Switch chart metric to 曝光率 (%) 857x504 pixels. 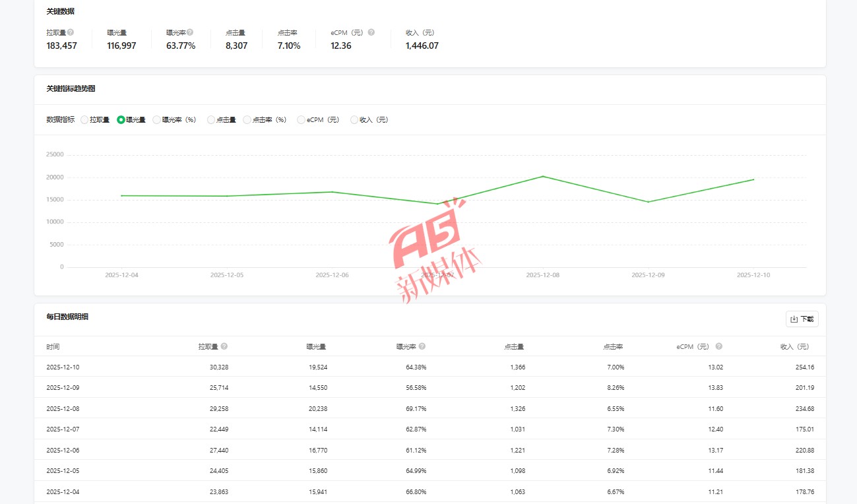pyautogui.click(x=157, y=120)
